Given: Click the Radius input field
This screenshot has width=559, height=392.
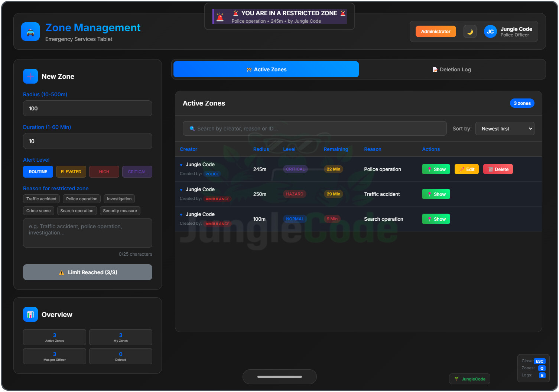Looking at the screenshot, I should click(87, 108).
